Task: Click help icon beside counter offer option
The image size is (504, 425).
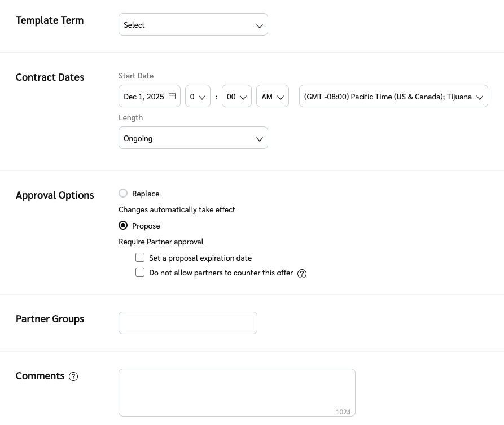Action: (302, 274)
